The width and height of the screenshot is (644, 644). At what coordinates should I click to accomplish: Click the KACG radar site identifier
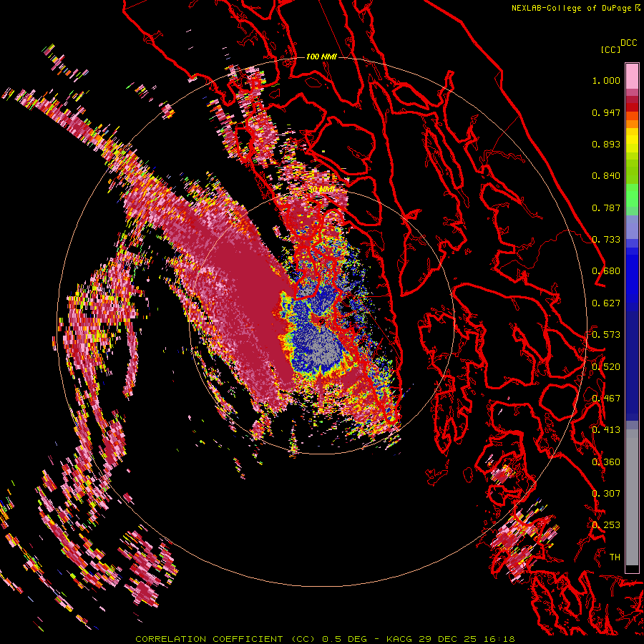399,639
